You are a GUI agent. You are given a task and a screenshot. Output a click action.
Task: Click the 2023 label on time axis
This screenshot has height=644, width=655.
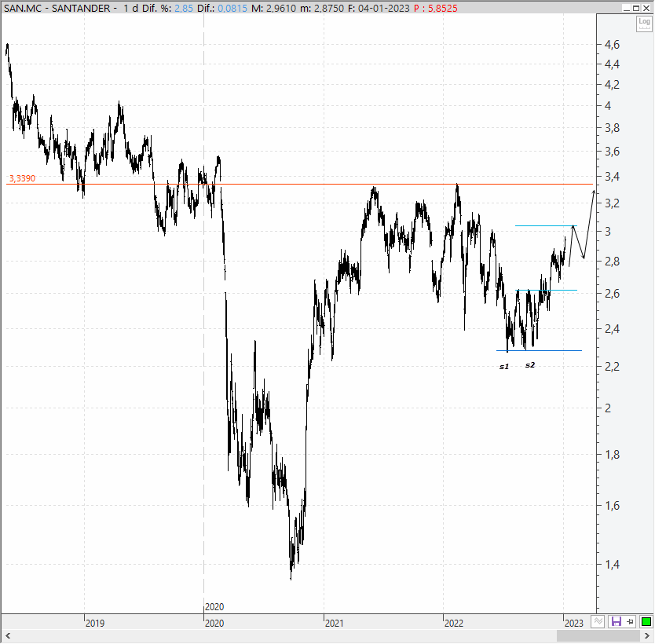574,623
